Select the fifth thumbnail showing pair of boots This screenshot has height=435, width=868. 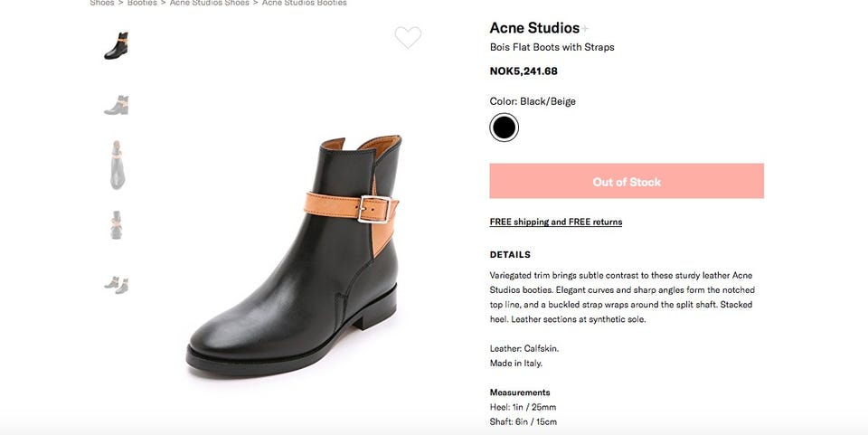(x=116, y=284)
